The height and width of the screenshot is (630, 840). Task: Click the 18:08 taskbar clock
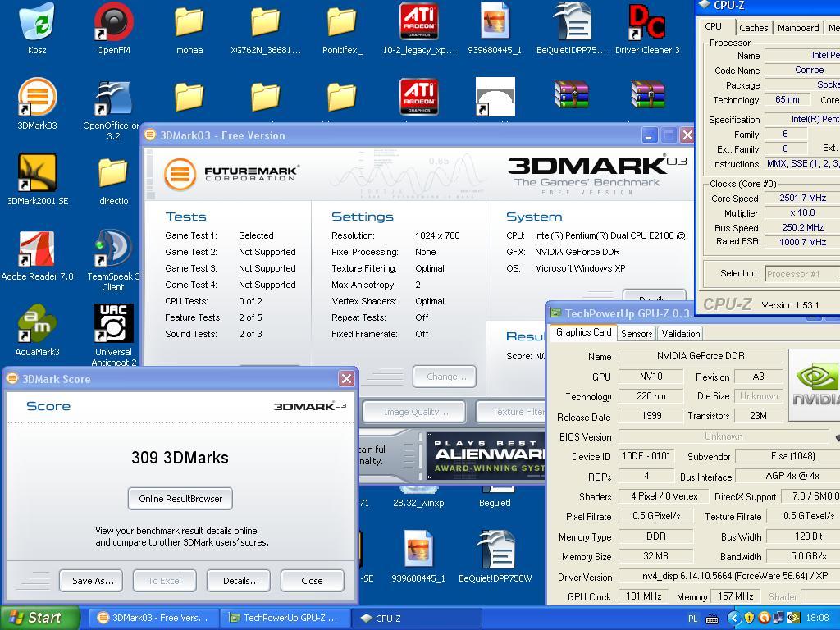(817, 619)
